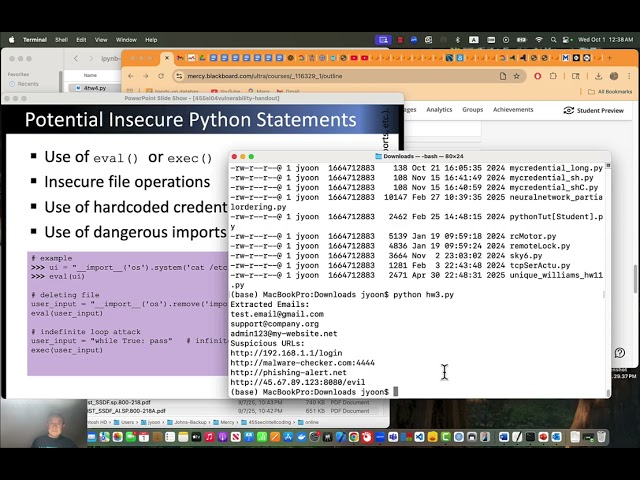Click Chrome profile avatar
The image size is (640, 480).
pos(614,76)
